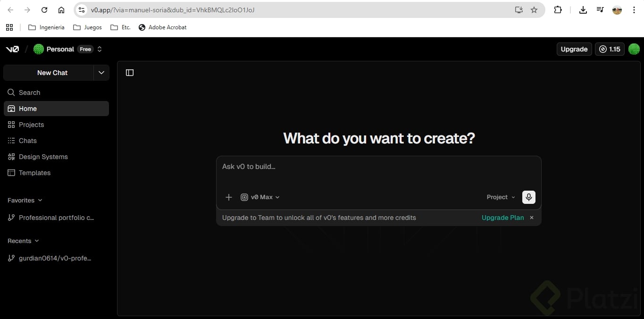This screenshot has height=319, width=644.
Task: Collapse the Recents section
Action: click(x=23, y=241)
